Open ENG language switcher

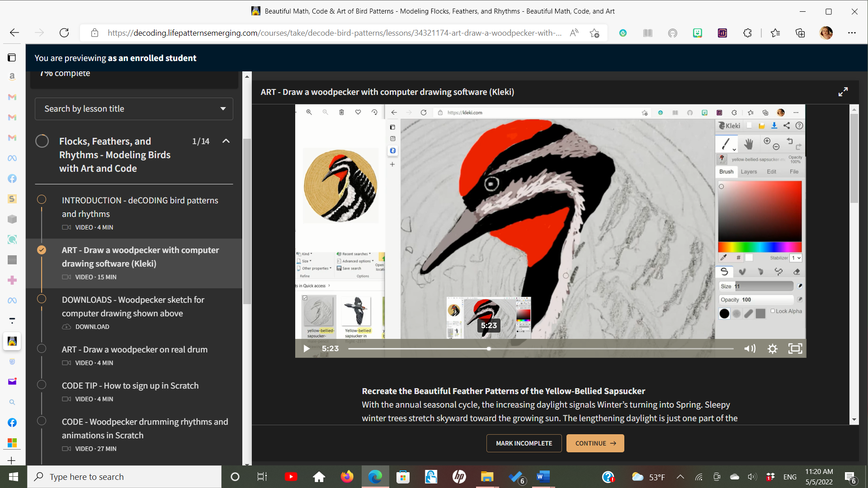point(790,477)
